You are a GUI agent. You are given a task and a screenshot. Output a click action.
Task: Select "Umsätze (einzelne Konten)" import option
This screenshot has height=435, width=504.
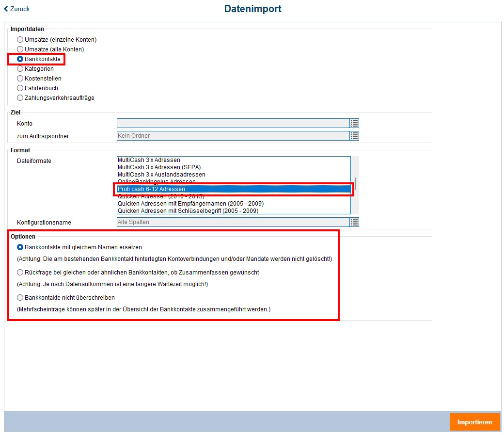(x=20, y=39)
